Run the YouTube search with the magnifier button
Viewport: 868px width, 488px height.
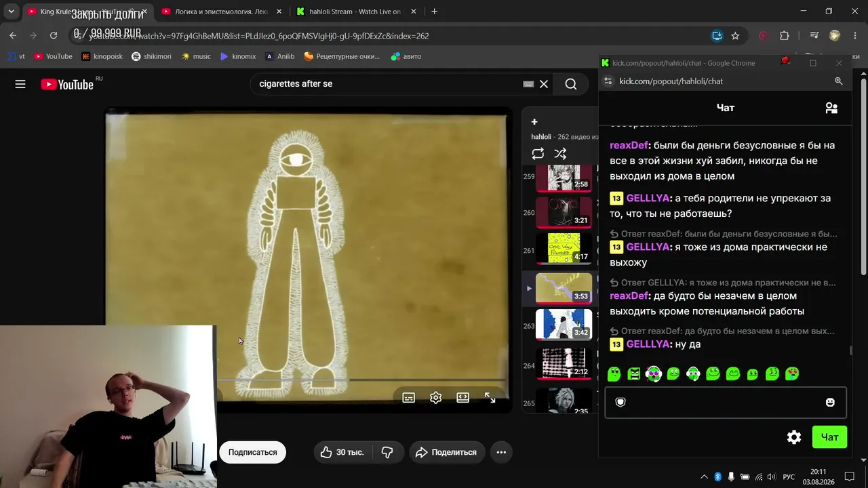click(x=571, y=84)
